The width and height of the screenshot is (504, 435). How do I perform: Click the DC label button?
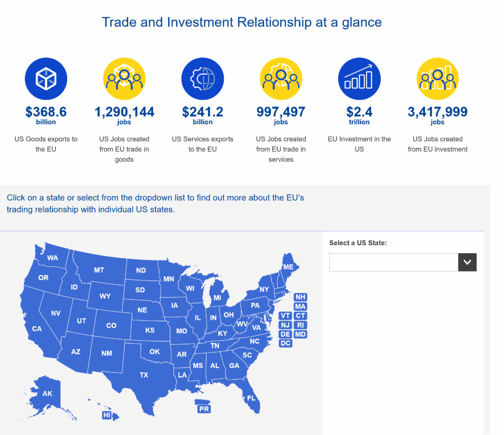pyautogui.click(x=286, y=343)
